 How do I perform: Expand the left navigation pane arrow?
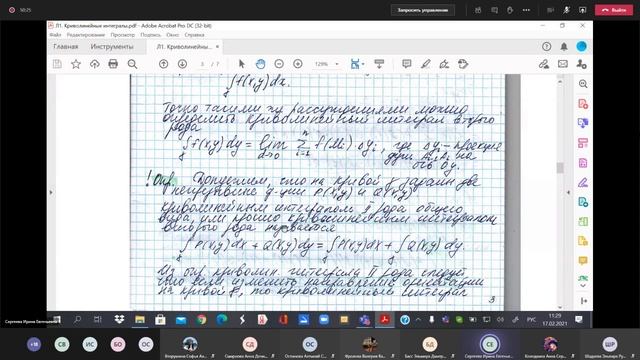(51, 192)
